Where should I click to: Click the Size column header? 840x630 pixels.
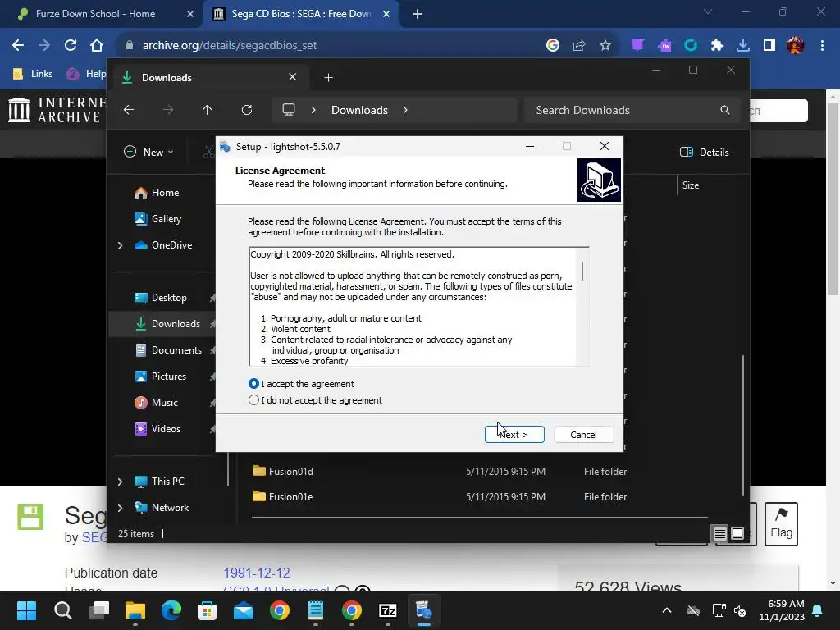691,185
